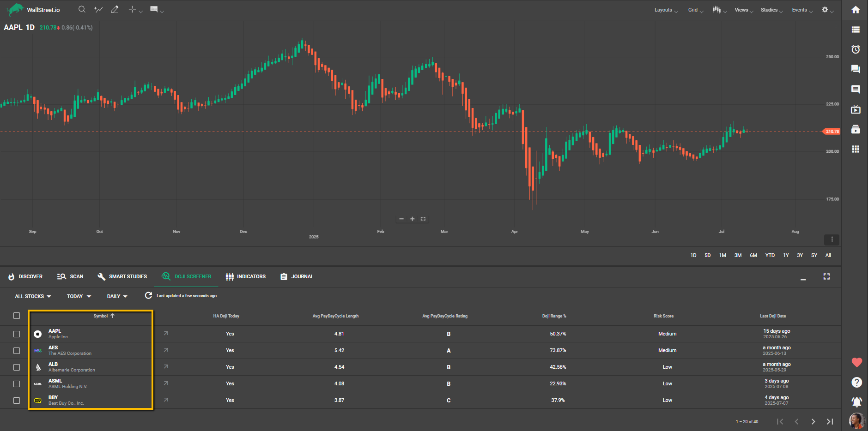868x431 pixels.
Task: Open ASML row chart arrow icon
Action: [x=166, y=383]
